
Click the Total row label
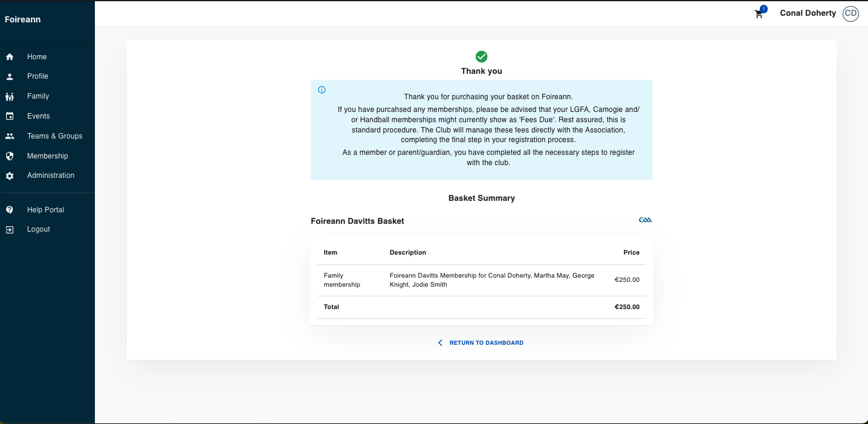coord(331,307)
